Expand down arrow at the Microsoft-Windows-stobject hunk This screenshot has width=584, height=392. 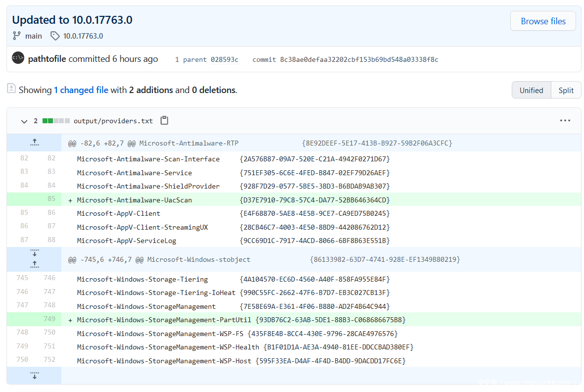coord(34,253)
